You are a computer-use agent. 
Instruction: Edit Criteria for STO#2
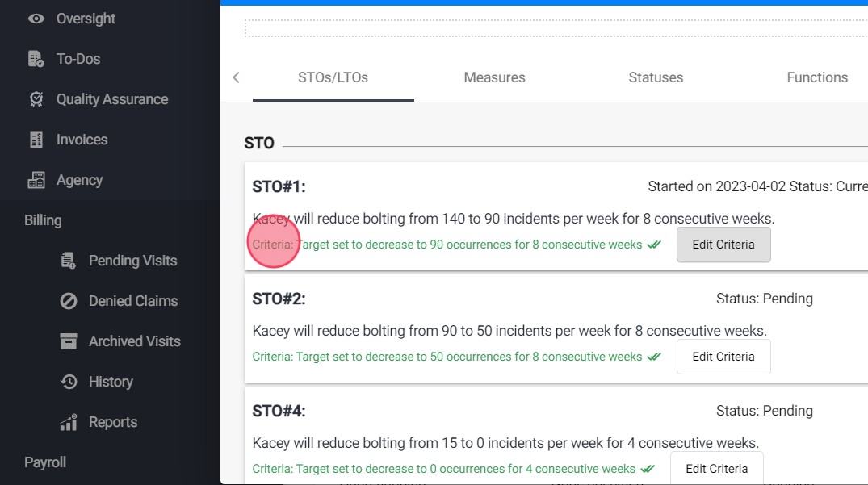[x=723, y=357]
